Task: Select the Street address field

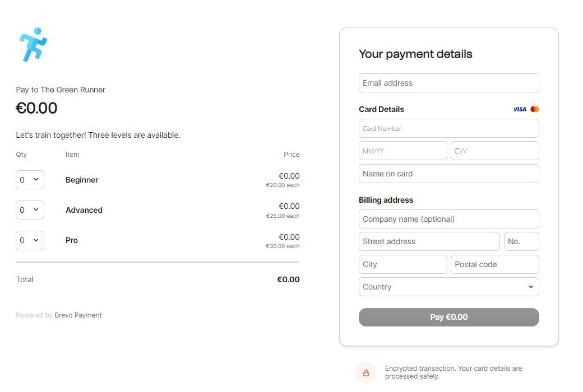Action: tap(429, 241)
